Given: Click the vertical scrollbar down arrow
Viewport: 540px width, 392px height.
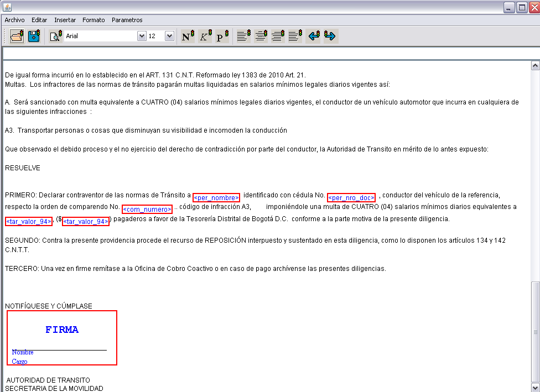Looking at the screenshot, I should coord(535,386).
